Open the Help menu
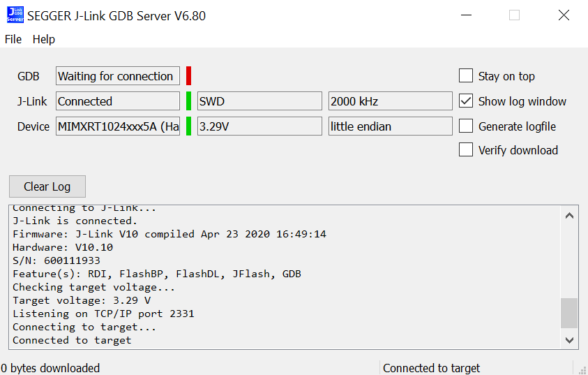588x375 pixels. tap(44, 39)
